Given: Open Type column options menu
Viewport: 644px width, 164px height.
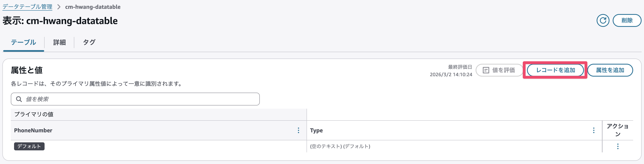Looking at the screenshot, I should [594, 130].
